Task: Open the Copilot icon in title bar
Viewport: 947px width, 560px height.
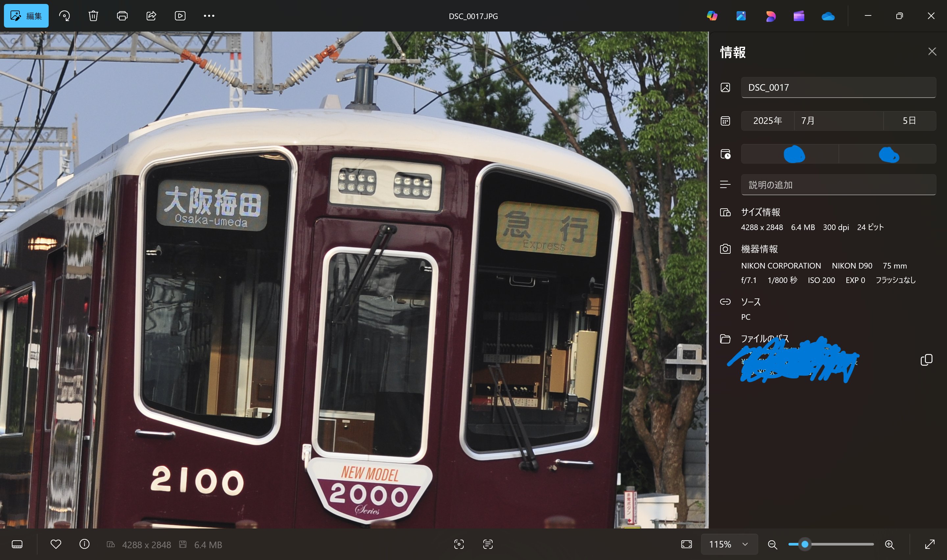Action: [712, 16]
